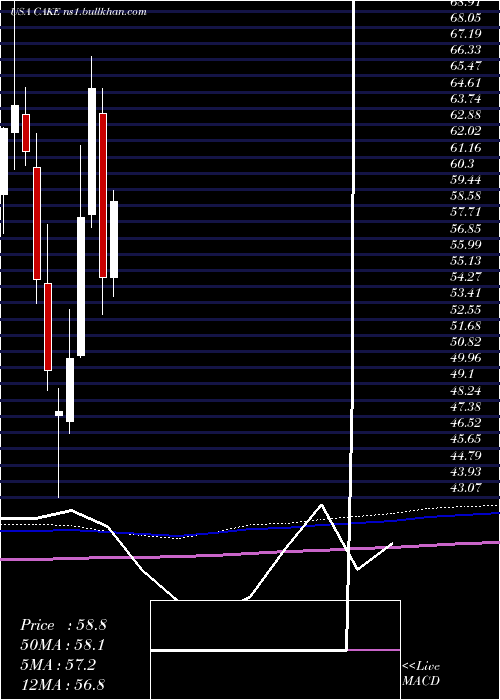Click the 58.58 price axis label
The height and width of the screenshot is (700, 500).
click(466, 196)
